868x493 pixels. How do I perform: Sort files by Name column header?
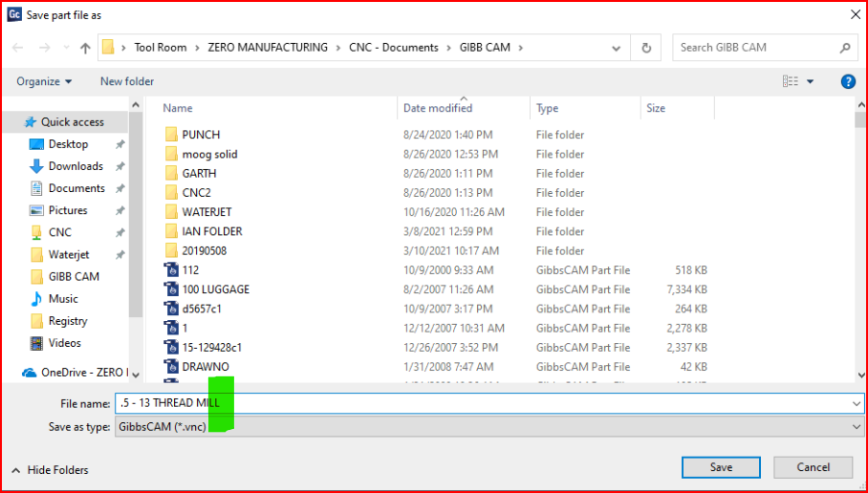[178, 109]
